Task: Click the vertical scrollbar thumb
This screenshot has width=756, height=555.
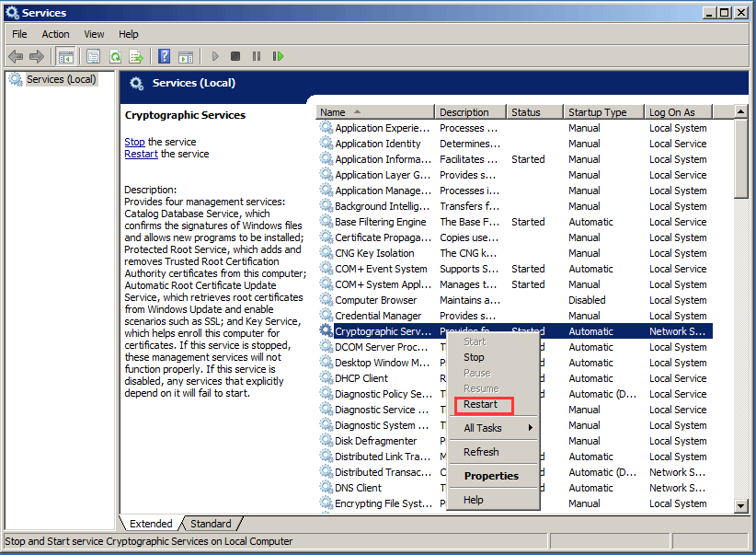Action: pos(740,159)
